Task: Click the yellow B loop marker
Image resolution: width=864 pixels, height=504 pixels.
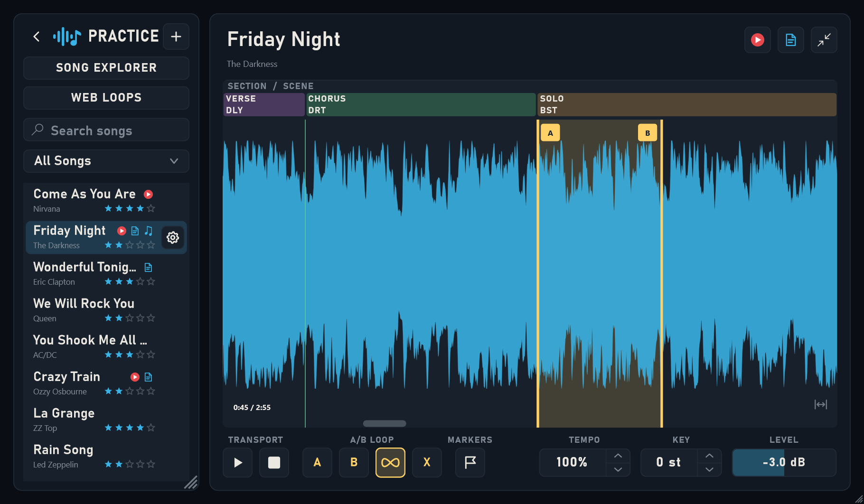Action: (x=648, y=133)
